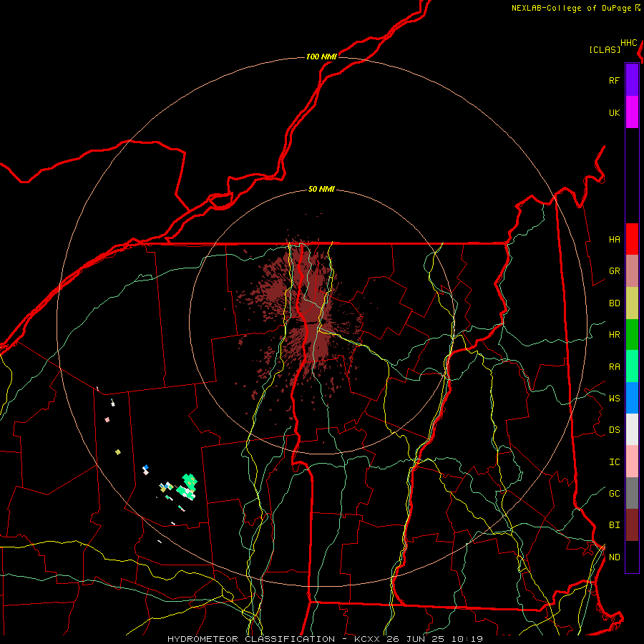Click the 26 JUN 25 date stamp

(x=416, y=639)
